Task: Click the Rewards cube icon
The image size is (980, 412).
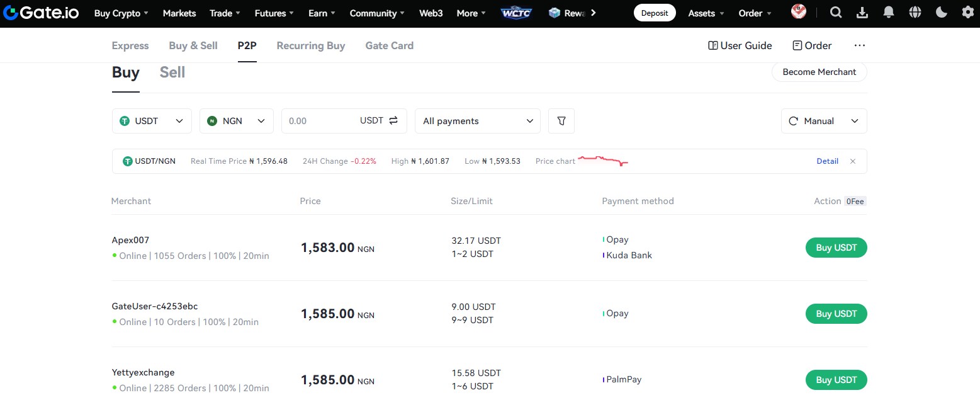Action: coord(555,13)
